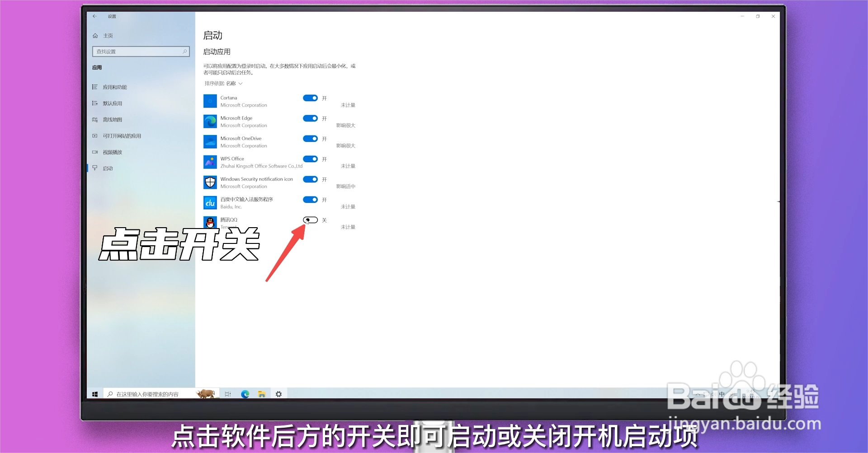Restore down the Settings window
This screenshot has height=453, width=868.
pos(758,16)
